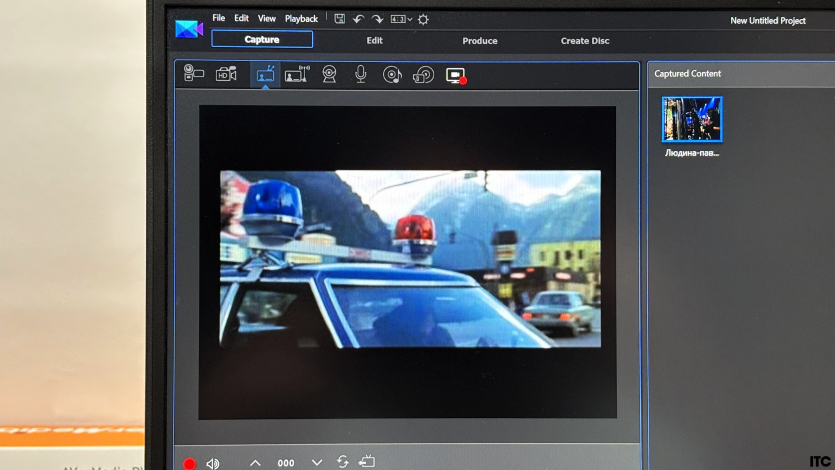Select capture from HDV camcorder icon

click(x=227, y=74)
